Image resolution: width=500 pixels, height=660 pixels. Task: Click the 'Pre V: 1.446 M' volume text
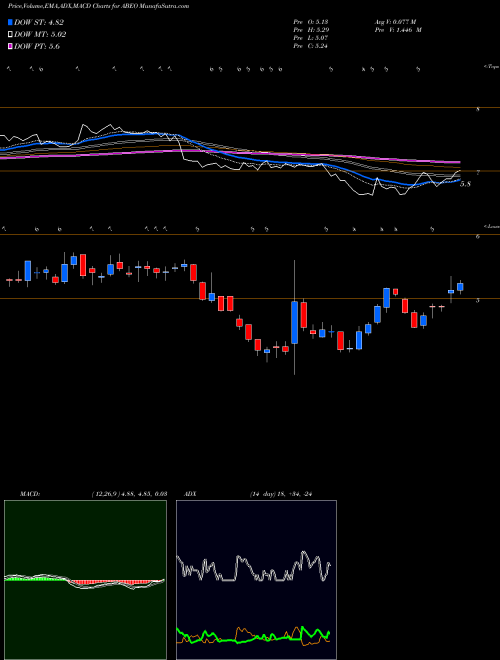397,30
